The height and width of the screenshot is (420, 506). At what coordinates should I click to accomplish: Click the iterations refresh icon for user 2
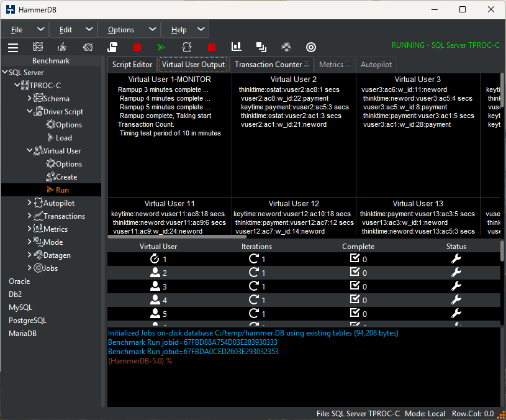pyautogui.click(x=253, y=273)
